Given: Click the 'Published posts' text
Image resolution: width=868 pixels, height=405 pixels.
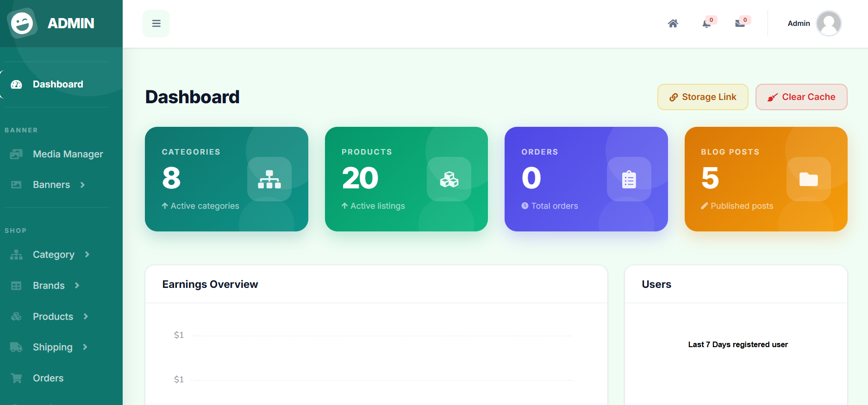Looking at the screenshot, I should tap(742, 206).
